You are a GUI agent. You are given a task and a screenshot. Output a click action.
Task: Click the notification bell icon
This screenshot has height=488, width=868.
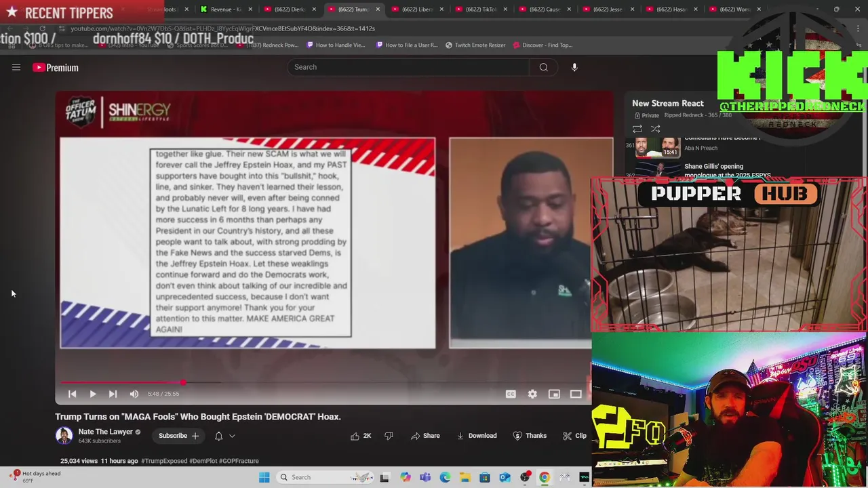(x=218, y=436)
